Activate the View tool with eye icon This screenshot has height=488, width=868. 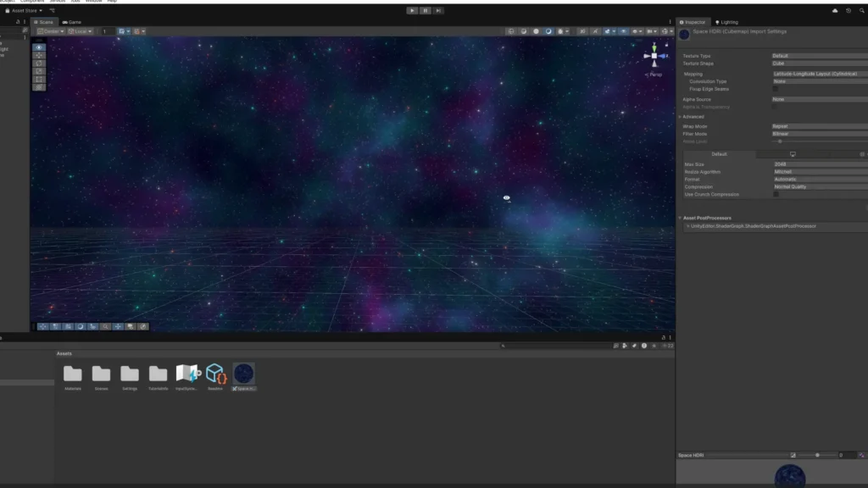coord(39,47)
